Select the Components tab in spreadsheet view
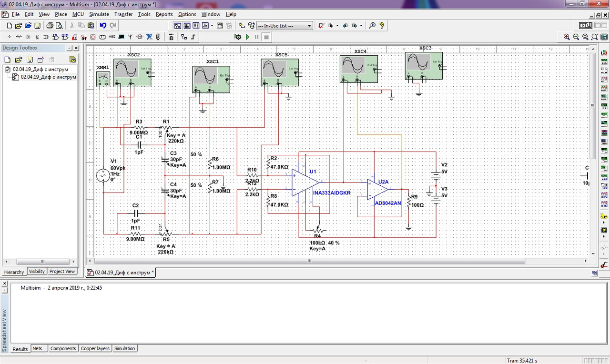 (x=63, y=349)
